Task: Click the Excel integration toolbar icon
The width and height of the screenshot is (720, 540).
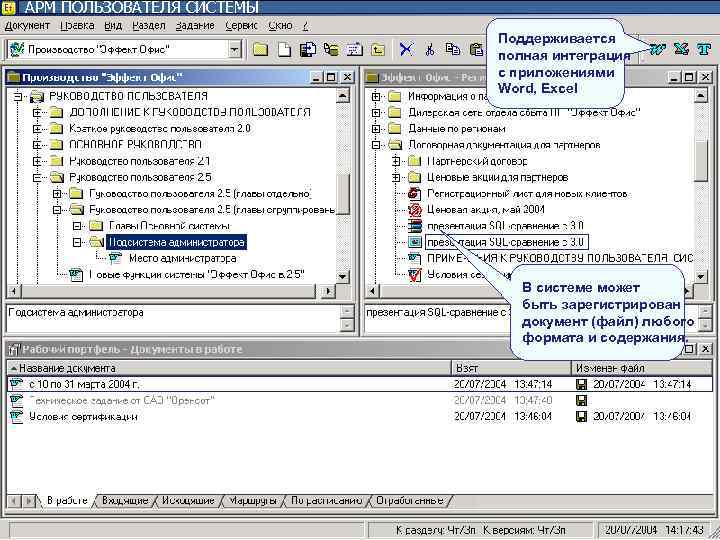Action: click(x=681, y=49)
